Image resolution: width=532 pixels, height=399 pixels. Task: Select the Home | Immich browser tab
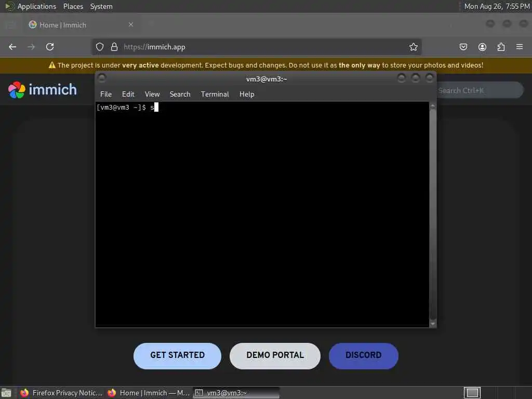coord(79,25)
